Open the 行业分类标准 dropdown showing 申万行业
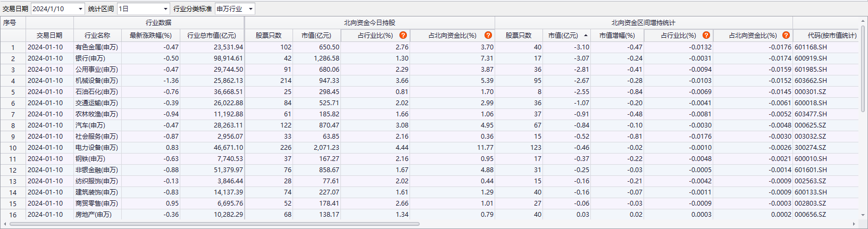 coord(251,9)
